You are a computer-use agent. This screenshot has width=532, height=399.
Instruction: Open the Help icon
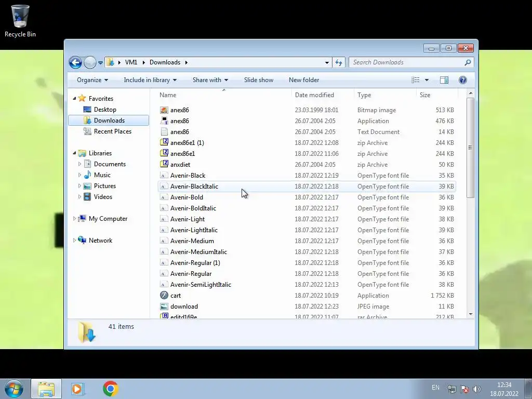(x=462, y=80)
